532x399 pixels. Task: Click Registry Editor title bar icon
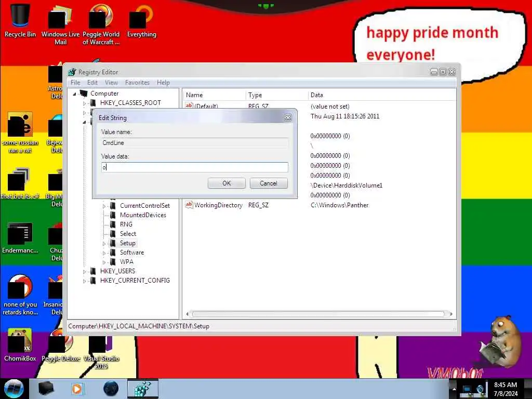[x=72, y=72]
